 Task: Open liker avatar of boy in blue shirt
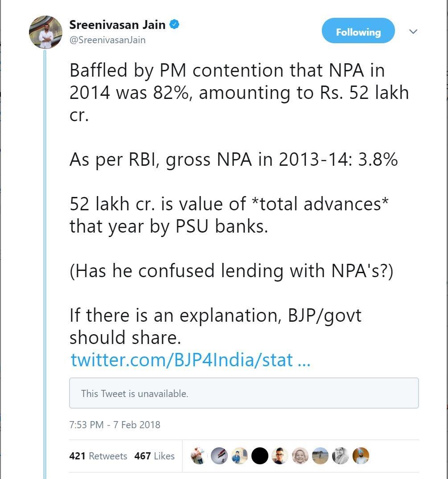239,456
